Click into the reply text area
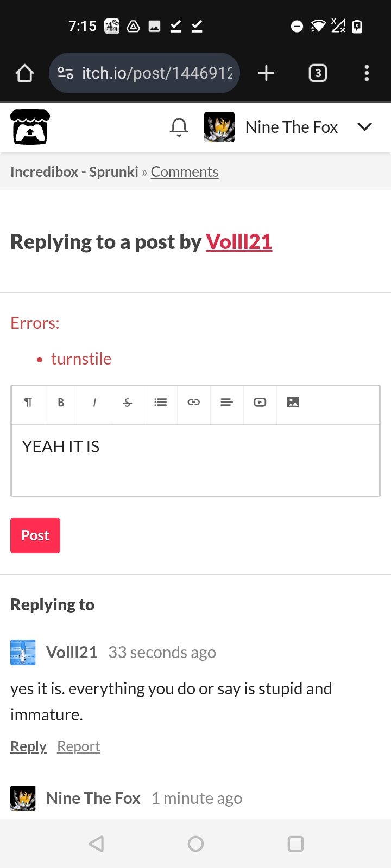 click(x=195, y=460)
